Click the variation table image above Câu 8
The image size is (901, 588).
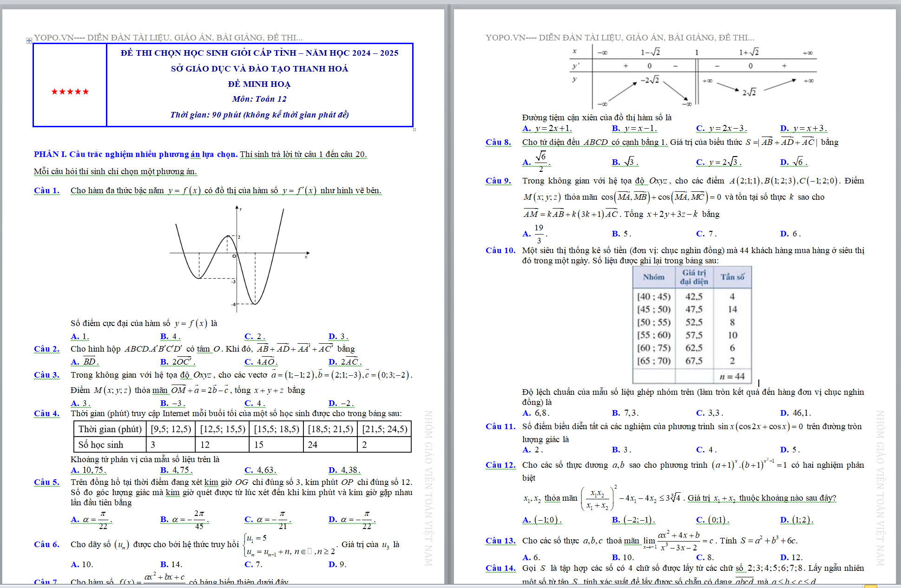[x=693, y=77]
